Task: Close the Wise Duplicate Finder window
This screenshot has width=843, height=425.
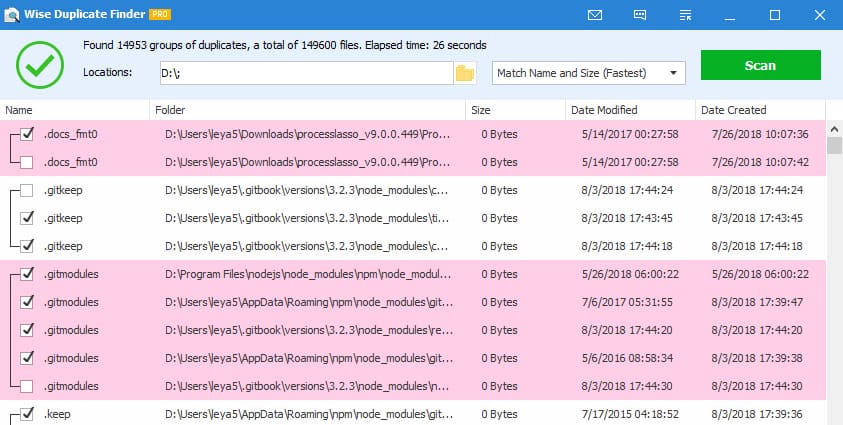Action: [x=820, y=15]
